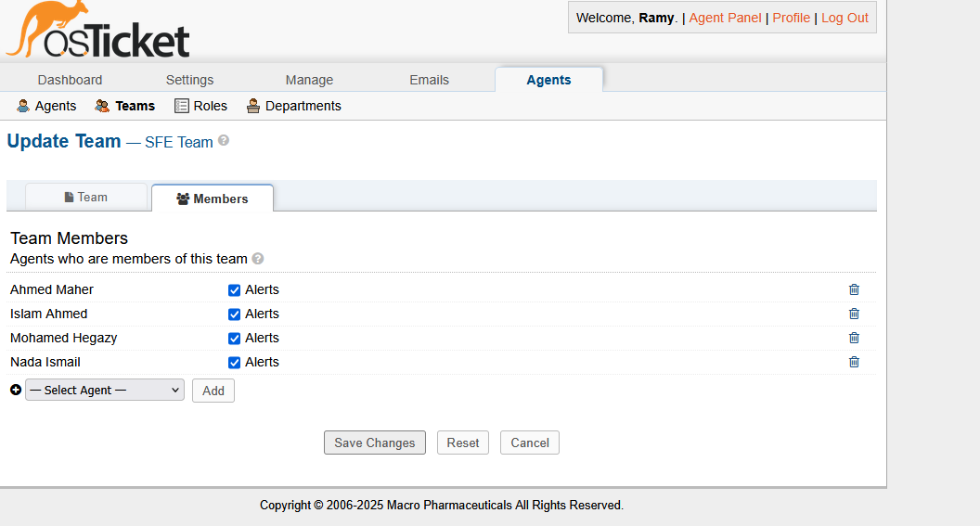
Task: Open the Select Agent dropdown
Action: click(x=105, y=391)
